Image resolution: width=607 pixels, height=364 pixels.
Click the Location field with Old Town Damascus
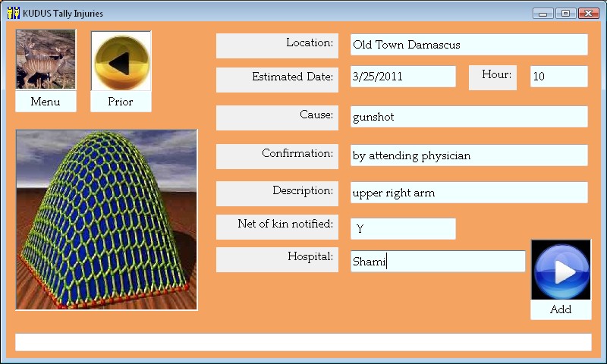(469, 45)
